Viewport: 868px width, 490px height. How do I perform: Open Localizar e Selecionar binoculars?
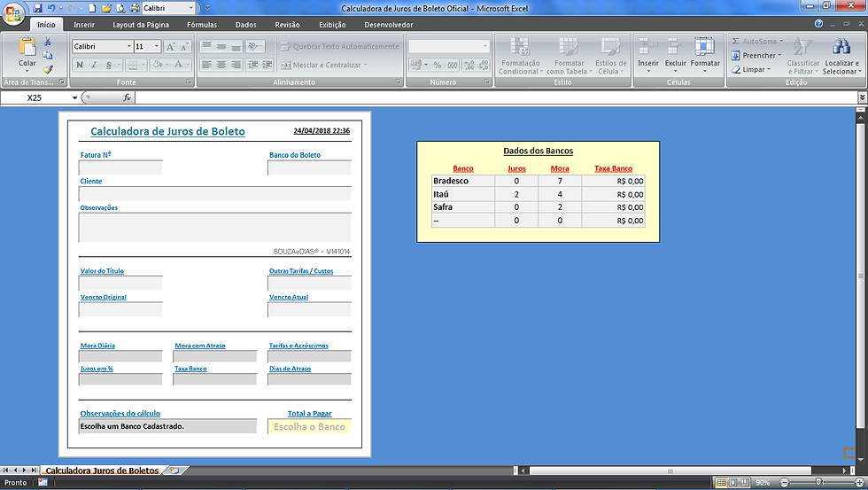pyautogui.click(x=841, y=56)
